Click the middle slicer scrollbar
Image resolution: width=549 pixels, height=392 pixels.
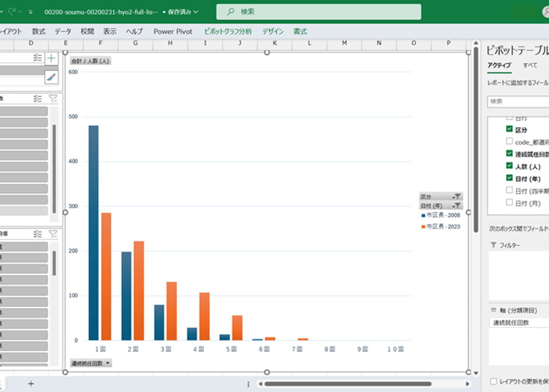pyautogui.click(x=54, y=169)
